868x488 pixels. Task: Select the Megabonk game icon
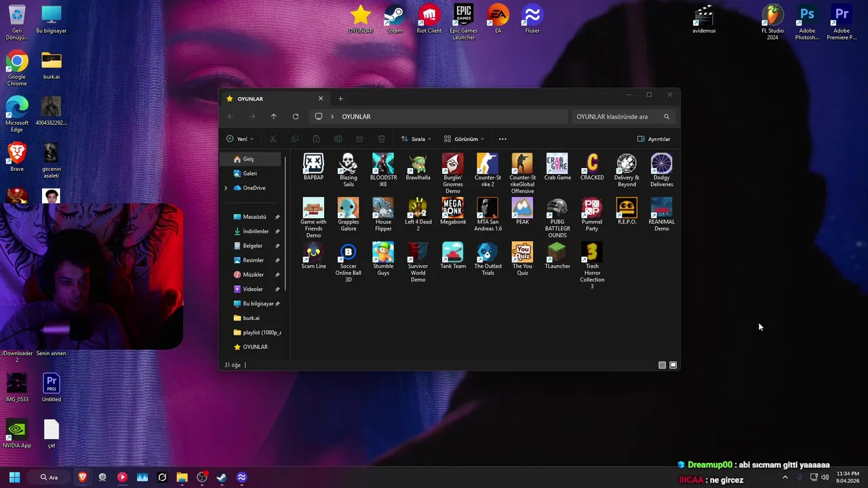(x=453, y=211)
